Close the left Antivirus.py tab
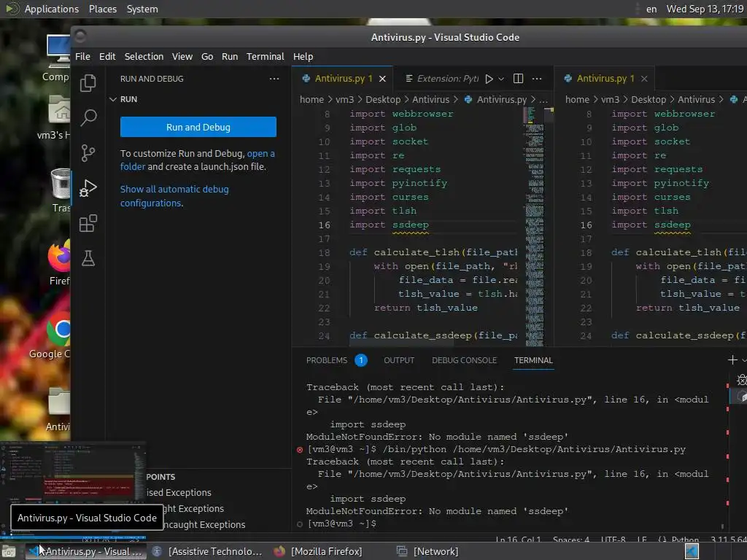Screen dimensions: 747x560 382,79
